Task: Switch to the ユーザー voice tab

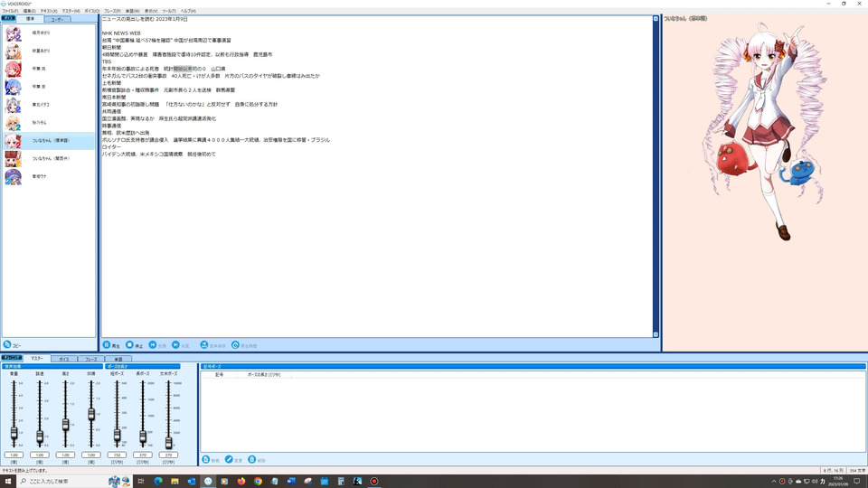Action: pos(57,19)
